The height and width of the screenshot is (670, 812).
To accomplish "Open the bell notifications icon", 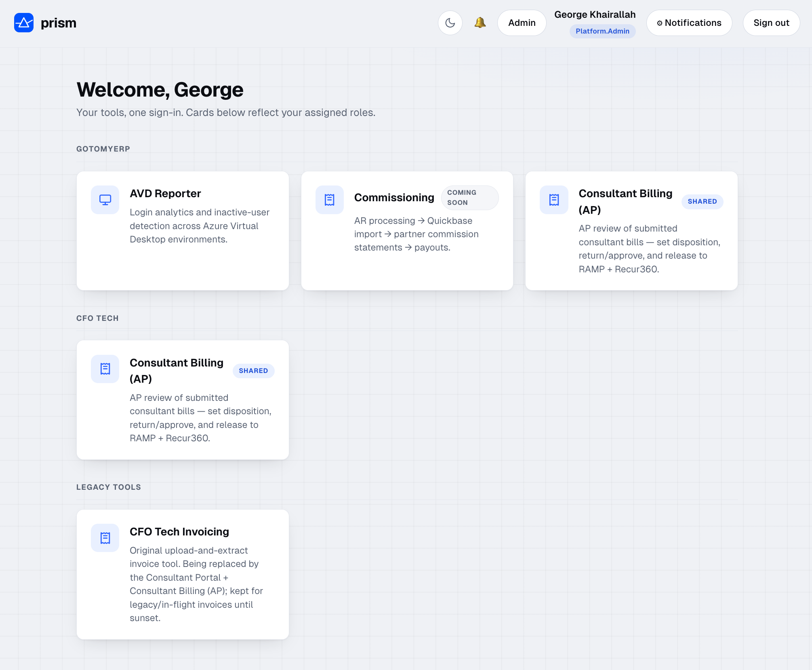I will (480, 23).
